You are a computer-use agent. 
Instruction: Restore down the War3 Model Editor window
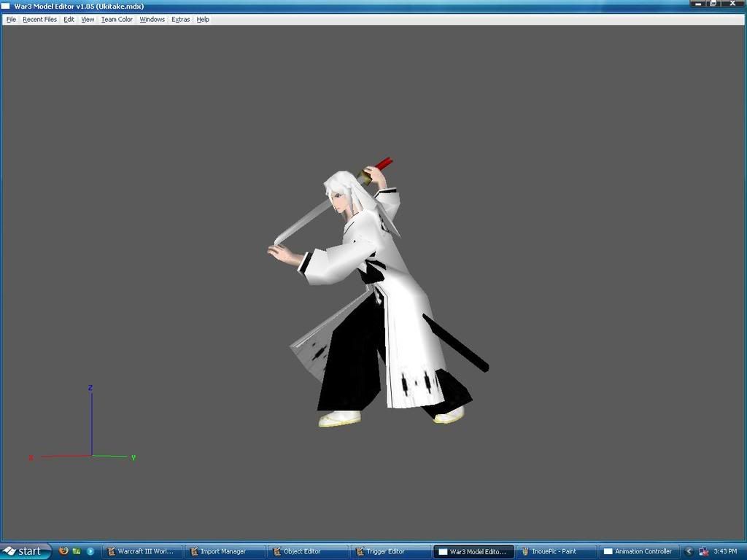714,4
